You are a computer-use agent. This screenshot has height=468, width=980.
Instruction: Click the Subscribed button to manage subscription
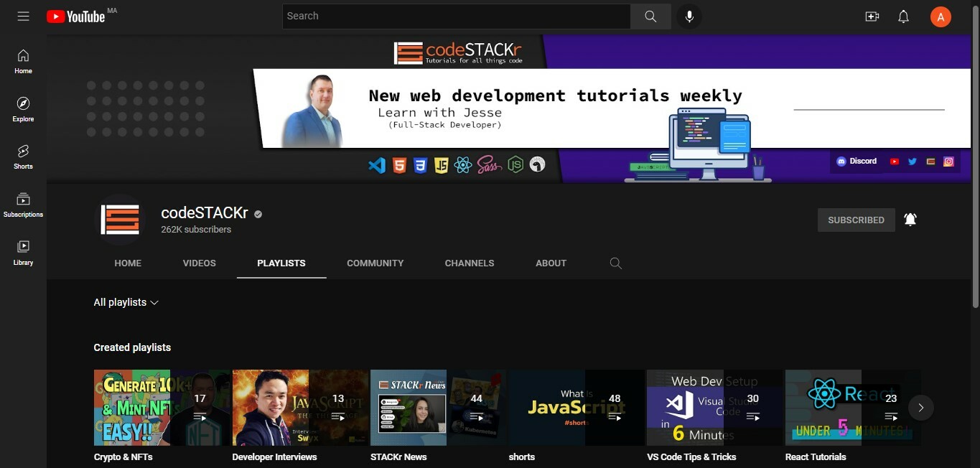pos(856,220)
